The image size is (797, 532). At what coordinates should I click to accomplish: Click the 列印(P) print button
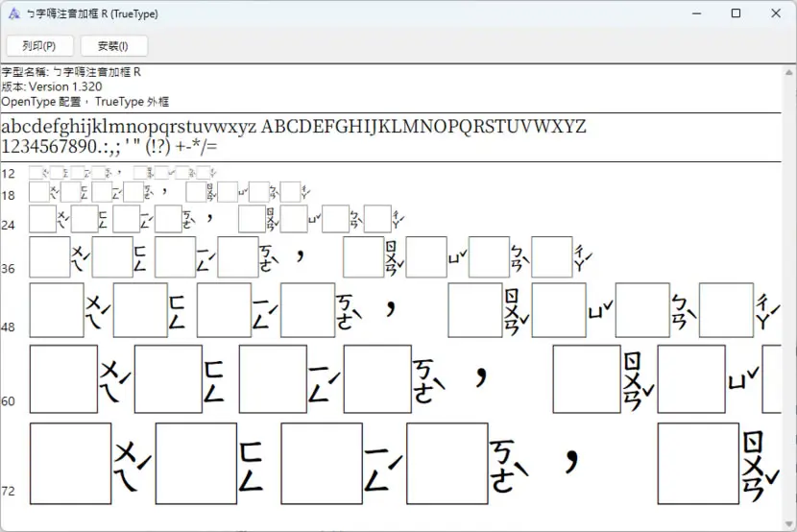coord(39,46)
